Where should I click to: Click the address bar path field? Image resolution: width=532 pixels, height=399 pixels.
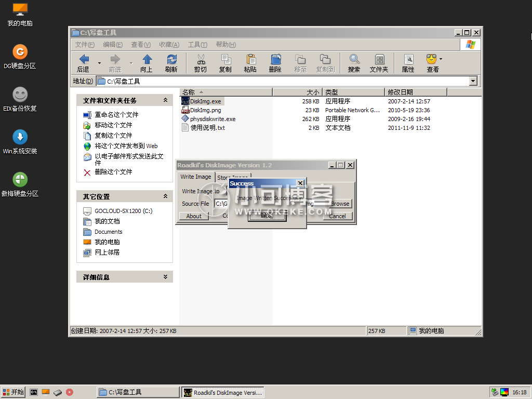[283, 81]
